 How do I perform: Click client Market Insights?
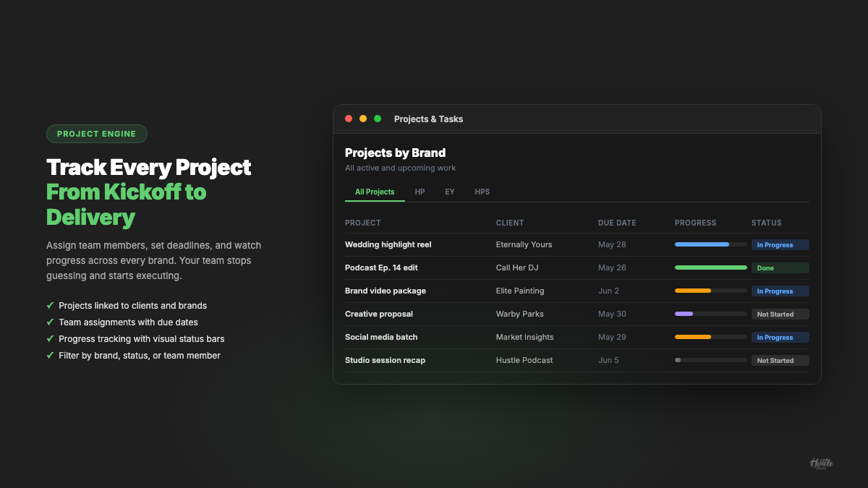click(525, 337)
